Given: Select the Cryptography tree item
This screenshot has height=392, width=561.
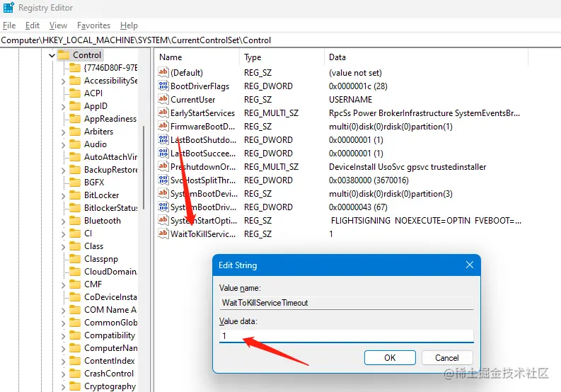Looking at the screenshot, I should (110, 386).
